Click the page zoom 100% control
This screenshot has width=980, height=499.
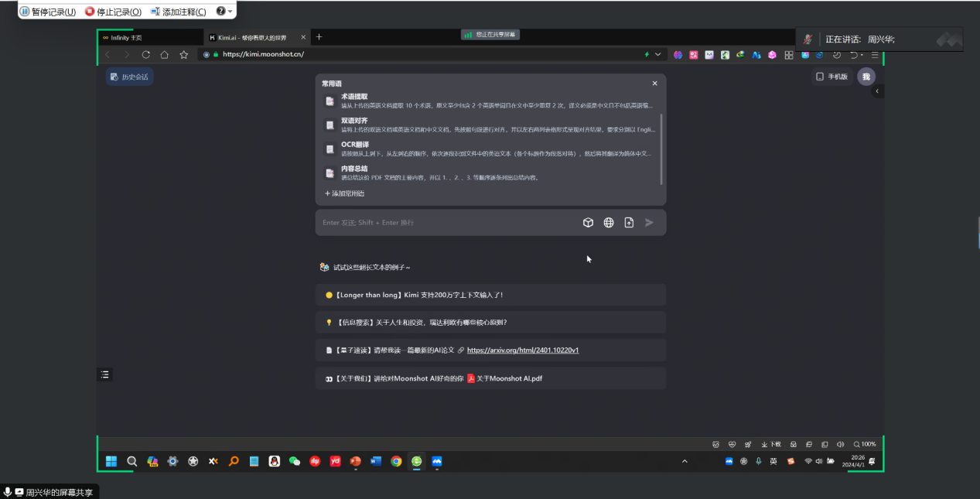(x=865, y=444)
